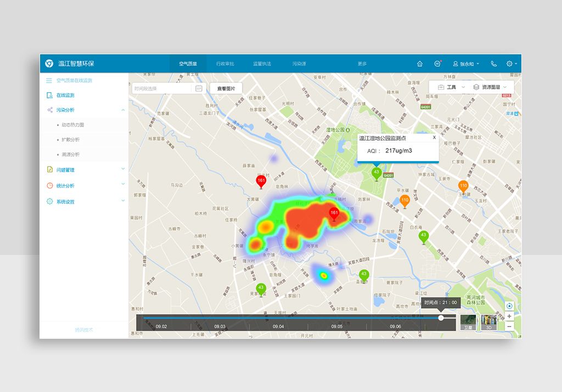Open 扩散分析 submenu item
Viewport: 562px width, 392px height.
click(x=70, y=140)
